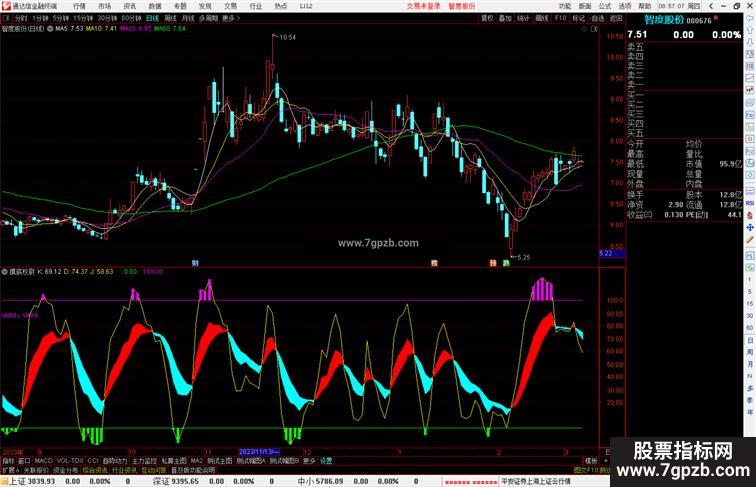
Task: Select the 窗口 tab in indicator bar
Action: (24, 461)
